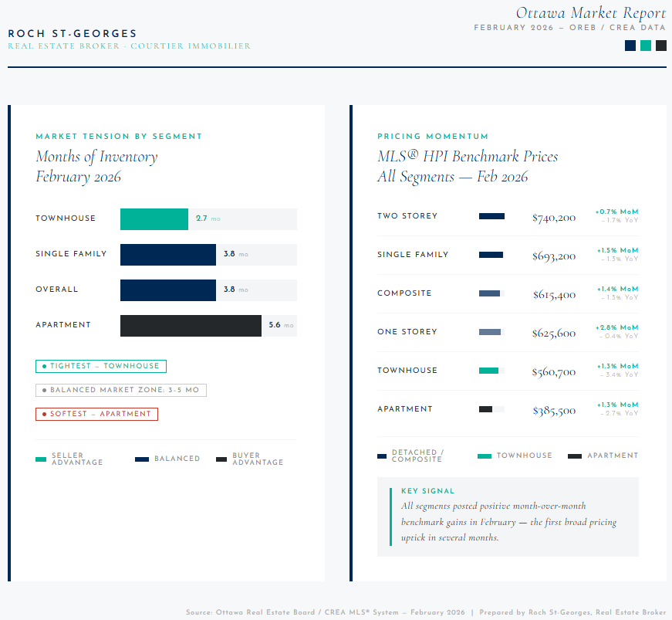Click the Apartment price bar in benchmark list
672x620 pixels.
point(485,409)
